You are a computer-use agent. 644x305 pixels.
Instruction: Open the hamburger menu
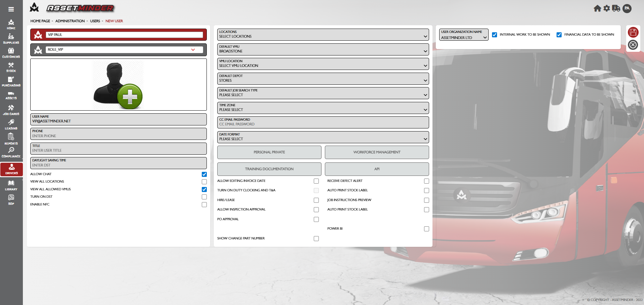point(11,9)
